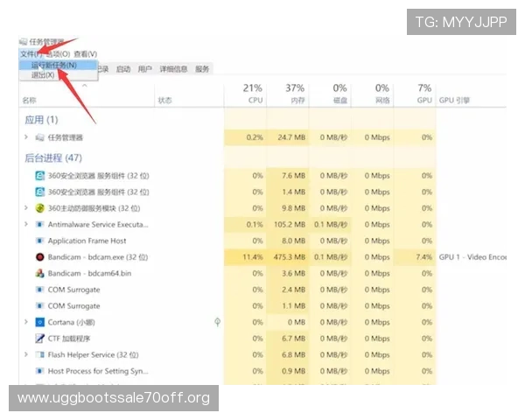Expand the Flash Helper Service row
Screen dimensions: 525x420
pos(26,354)
